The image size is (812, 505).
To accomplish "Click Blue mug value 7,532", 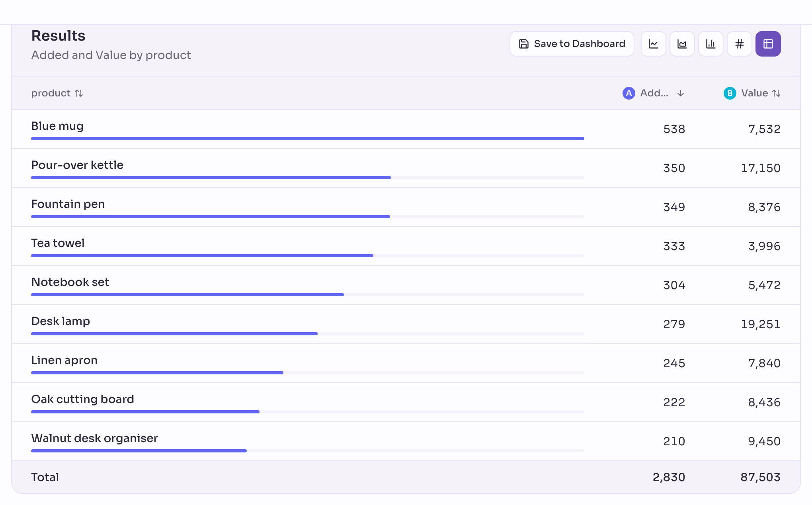I will point(764,129).
